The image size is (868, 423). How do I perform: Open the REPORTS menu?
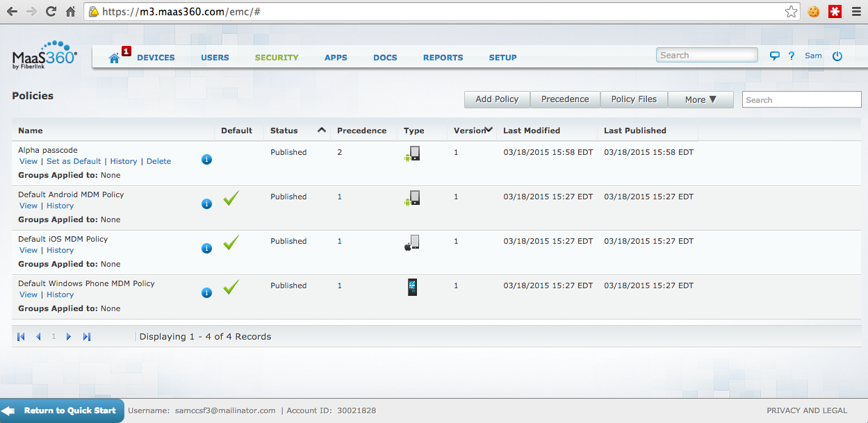(443, 58)
